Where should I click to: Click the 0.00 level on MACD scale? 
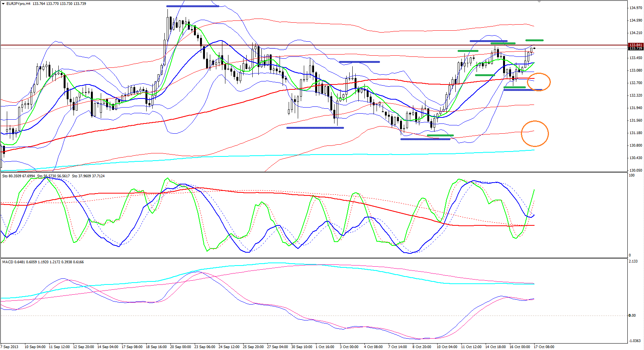(632, 316)
